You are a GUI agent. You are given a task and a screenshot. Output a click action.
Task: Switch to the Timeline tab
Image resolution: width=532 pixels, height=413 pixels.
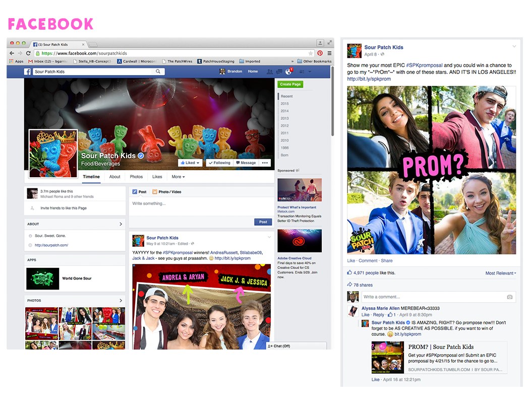(x=91, y=177)
